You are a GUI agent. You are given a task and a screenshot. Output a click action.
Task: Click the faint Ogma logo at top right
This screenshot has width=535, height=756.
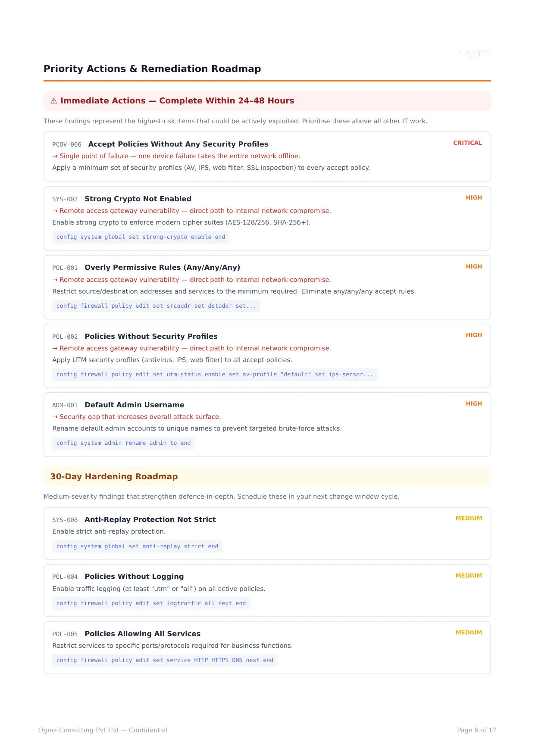pos(475,53)
